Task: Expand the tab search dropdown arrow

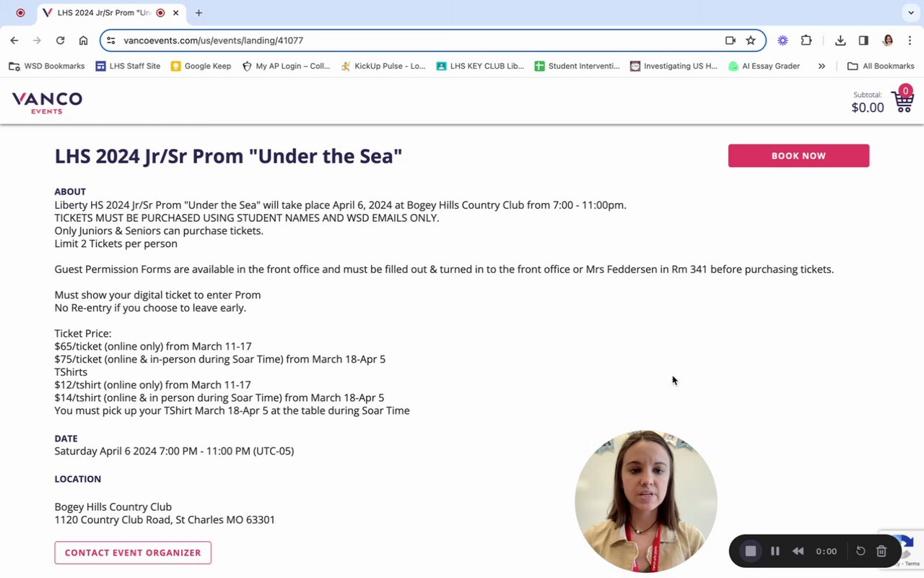Action: [911, 13]
